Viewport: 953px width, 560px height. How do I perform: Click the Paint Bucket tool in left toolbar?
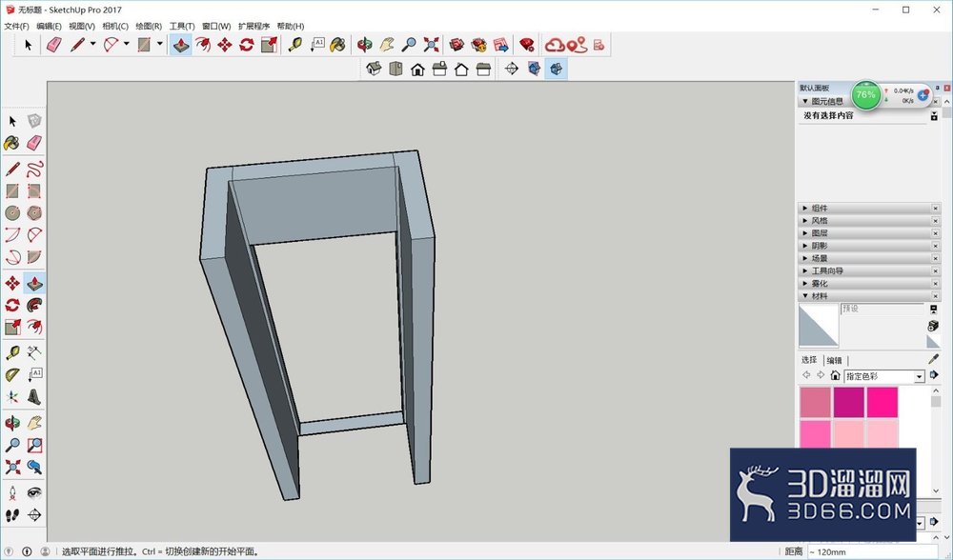tap(12, 143)
